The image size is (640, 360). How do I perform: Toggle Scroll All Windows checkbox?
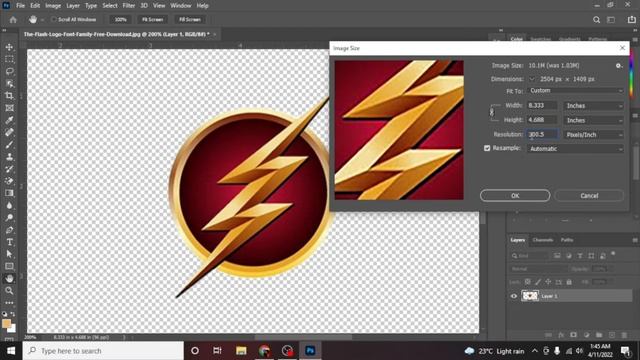pos(53,19)
